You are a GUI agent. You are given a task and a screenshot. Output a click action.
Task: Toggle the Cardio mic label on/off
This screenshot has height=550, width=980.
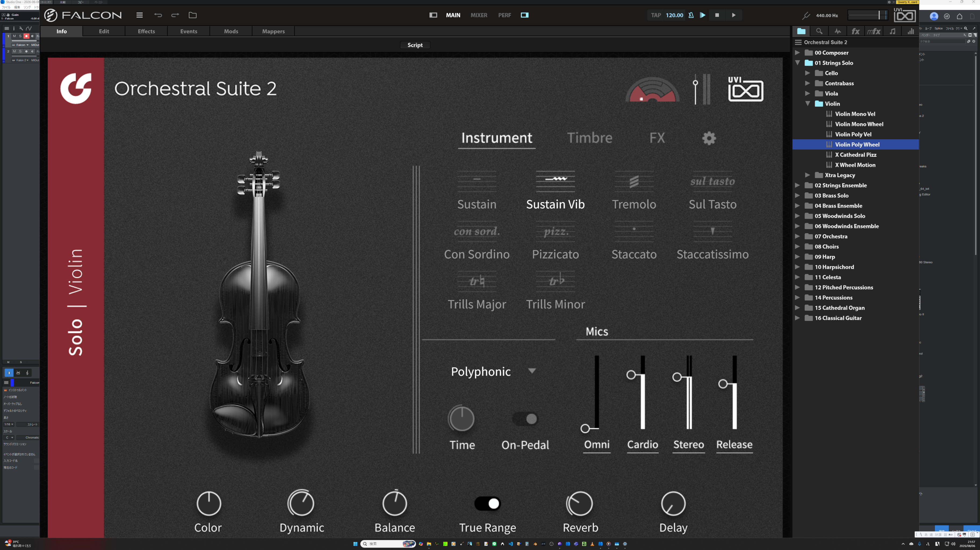(643, 445)
